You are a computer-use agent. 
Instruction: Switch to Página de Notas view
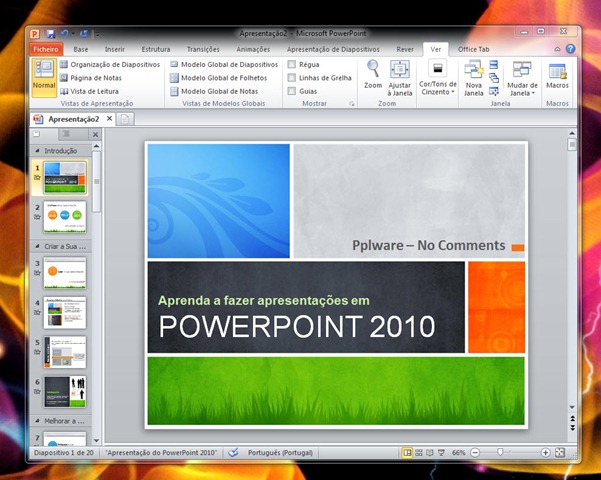pos(91,78)
